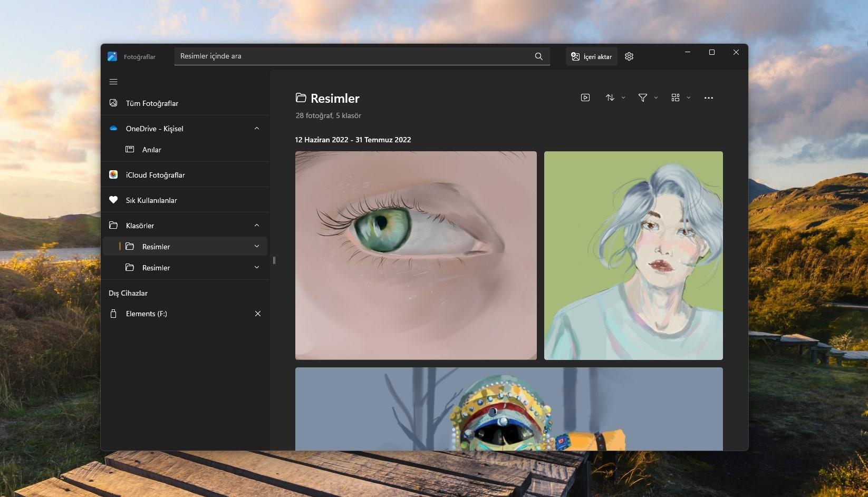Click the search magnifier icon
The height and width of the screenshot is (497, 868).
click(538, 56)
